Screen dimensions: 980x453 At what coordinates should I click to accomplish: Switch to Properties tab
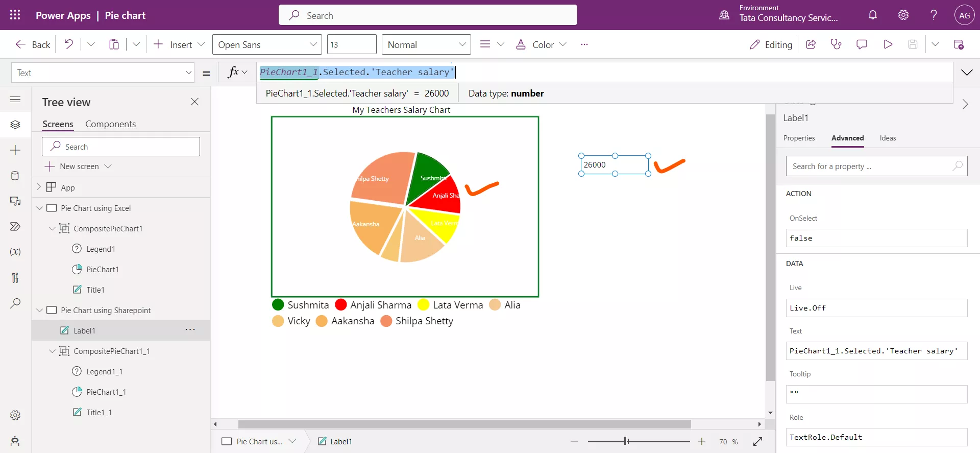tap(799, 138)
